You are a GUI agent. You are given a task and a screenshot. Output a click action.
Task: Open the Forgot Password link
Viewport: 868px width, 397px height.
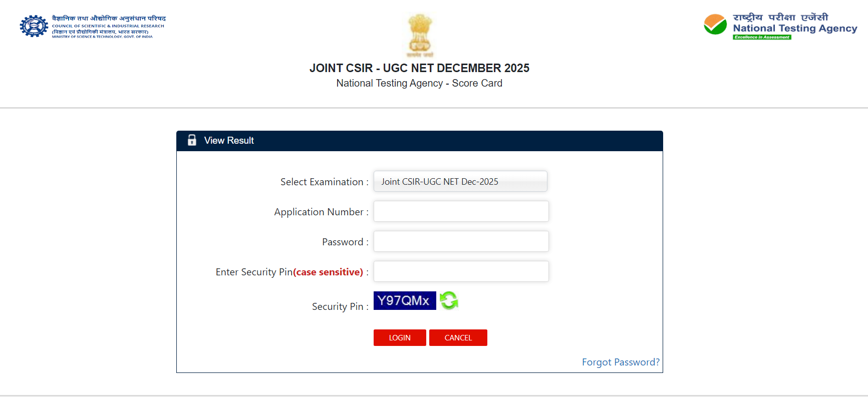620,362
